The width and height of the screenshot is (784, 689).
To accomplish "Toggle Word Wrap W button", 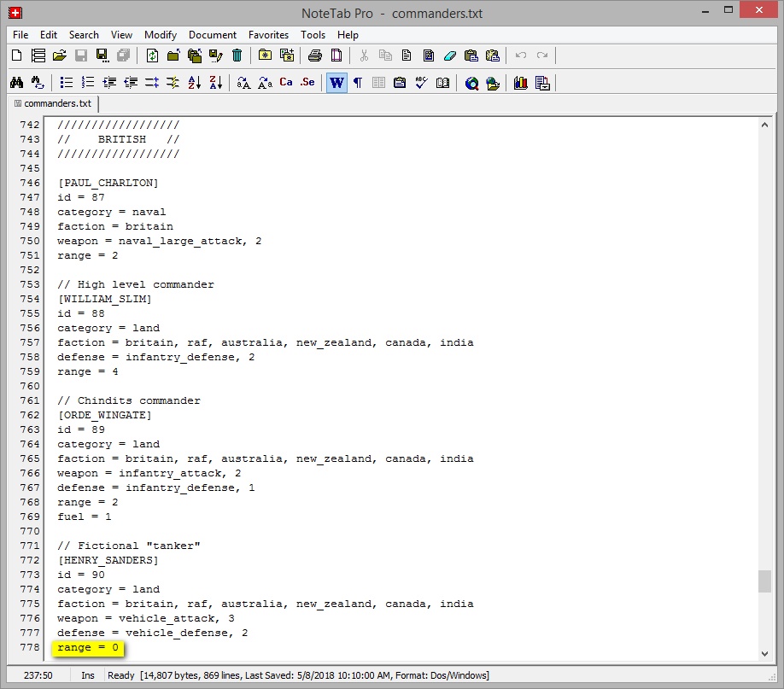I will point(336,83).
